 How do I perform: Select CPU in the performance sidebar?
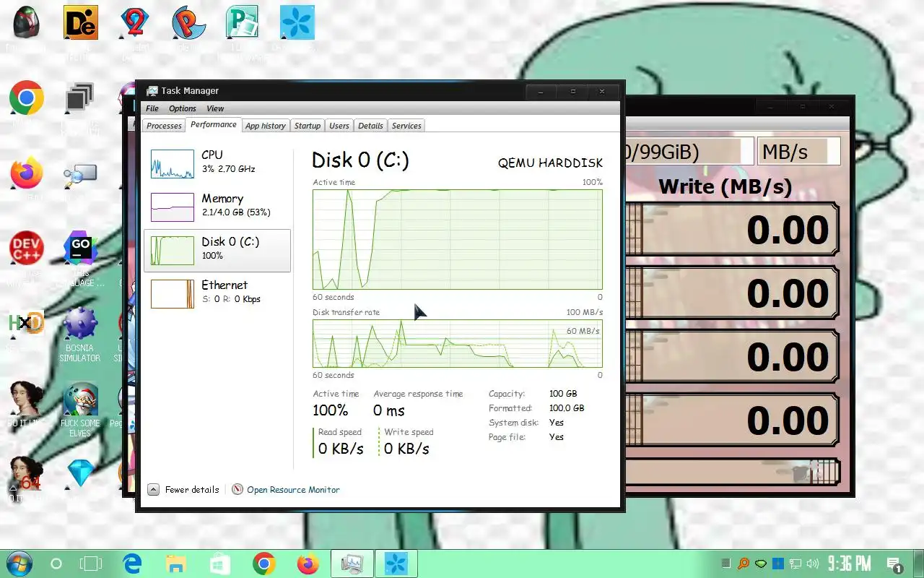click(217, 164)
